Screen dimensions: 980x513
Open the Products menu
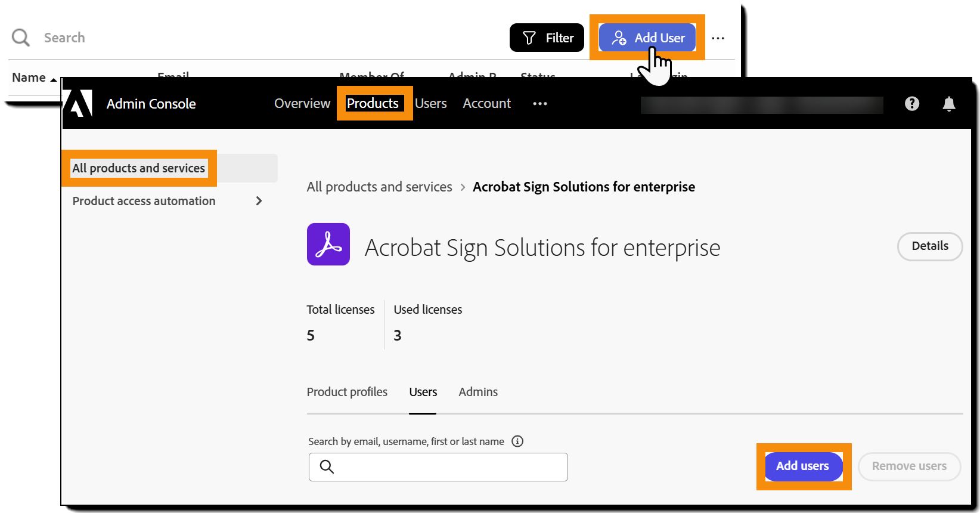click(373, 103)
